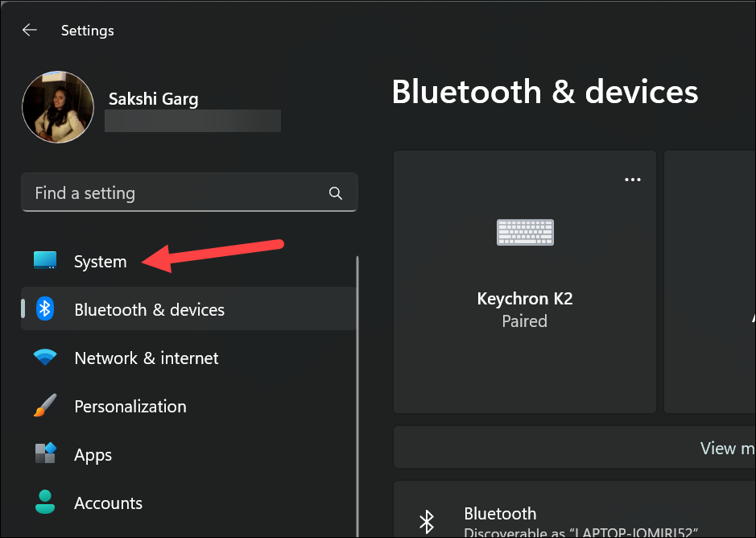Select the System settings icon
756x538 pixels.
[45, 259]
